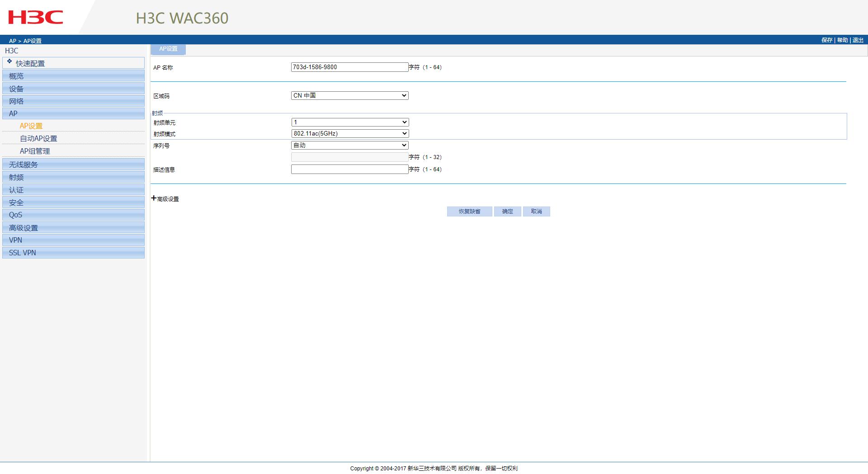
Task: Expand the 安全 sidebar menu
Action: pyautogui.click(x=73, y=202)
